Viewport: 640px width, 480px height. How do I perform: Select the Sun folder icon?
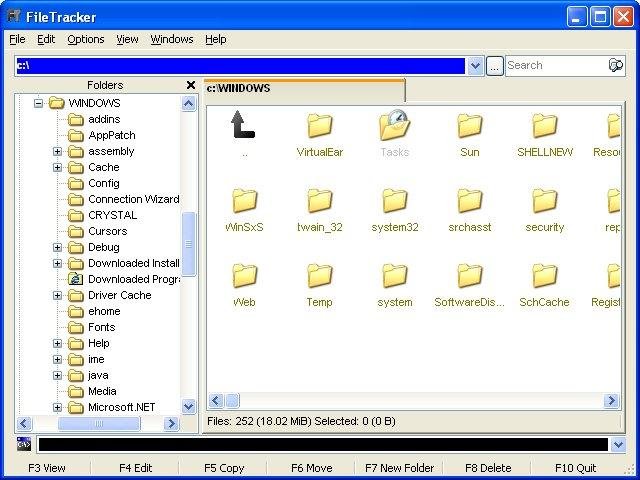point(469,126)
